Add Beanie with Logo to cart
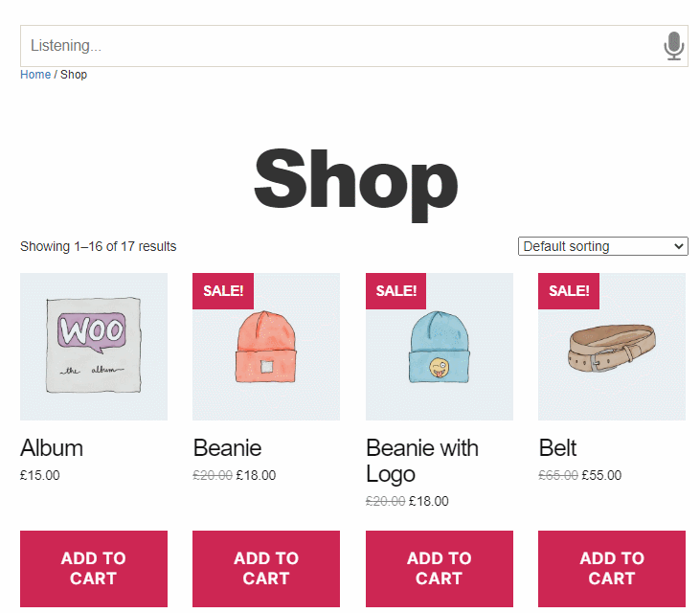The height and width of the screenshot is (613, 700). (x=440, y=568)
